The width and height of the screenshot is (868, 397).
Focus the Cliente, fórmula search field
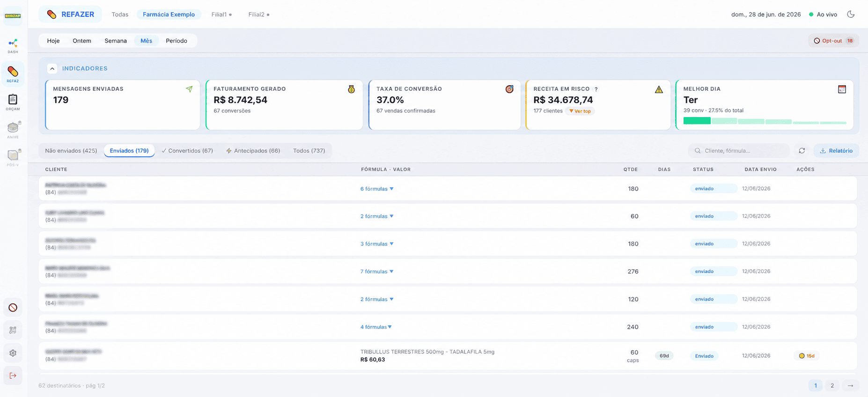point(739,151)
